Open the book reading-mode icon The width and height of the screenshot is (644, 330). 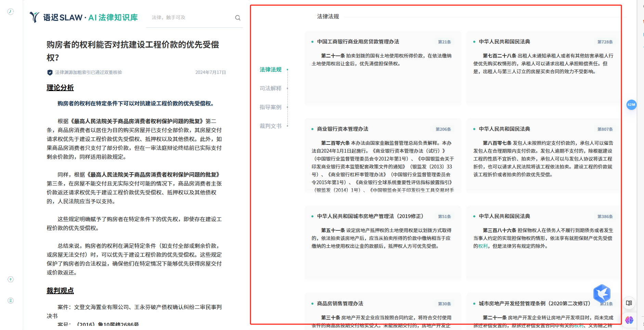pyautogui.click(x=629, y=303)
